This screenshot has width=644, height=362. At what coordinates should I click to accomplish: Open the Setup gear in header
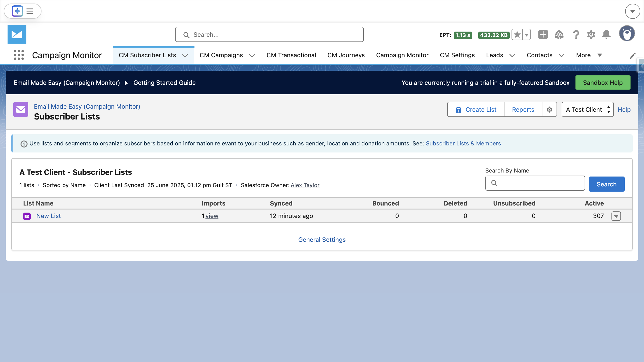[x=591, y=34]
